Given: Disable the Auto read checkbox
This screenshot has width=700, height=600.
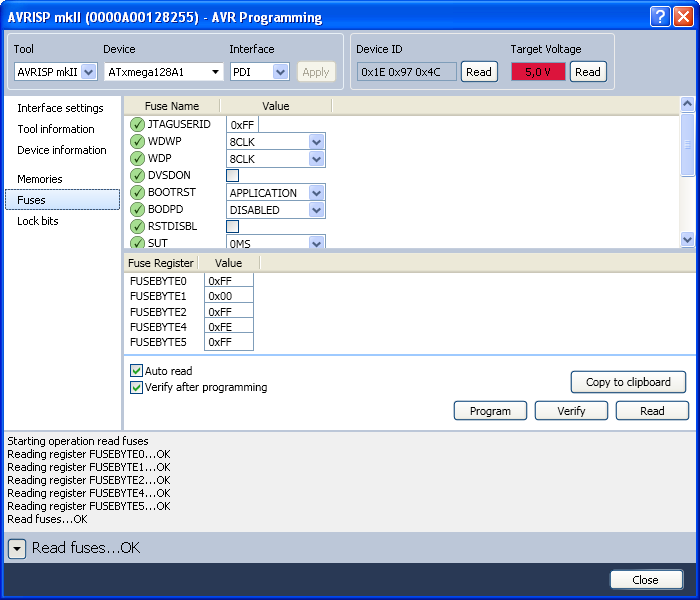Looking at the screenshot, I should [136, 371].
